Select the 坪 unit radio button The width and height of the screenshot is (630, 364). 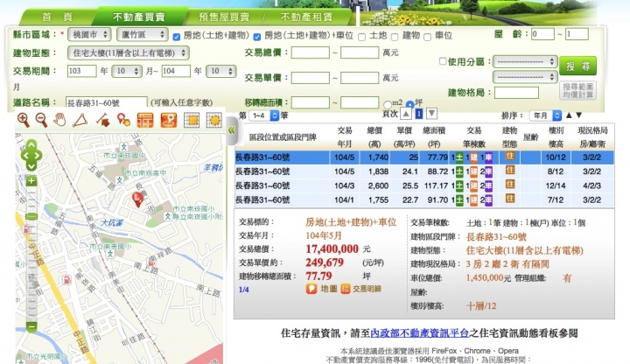[409, 104]
